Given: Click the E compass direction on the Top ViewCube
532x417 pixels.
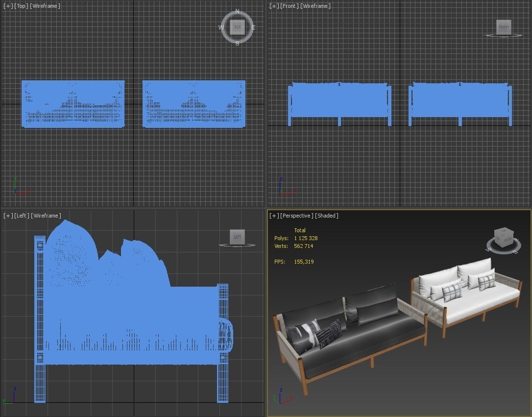Looking at the screenshot, I should coord(254,27).
